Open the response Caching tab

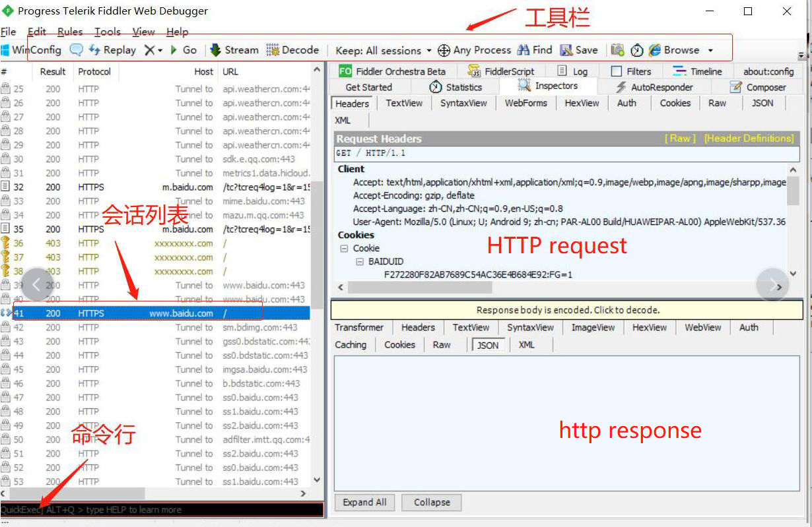351,344
